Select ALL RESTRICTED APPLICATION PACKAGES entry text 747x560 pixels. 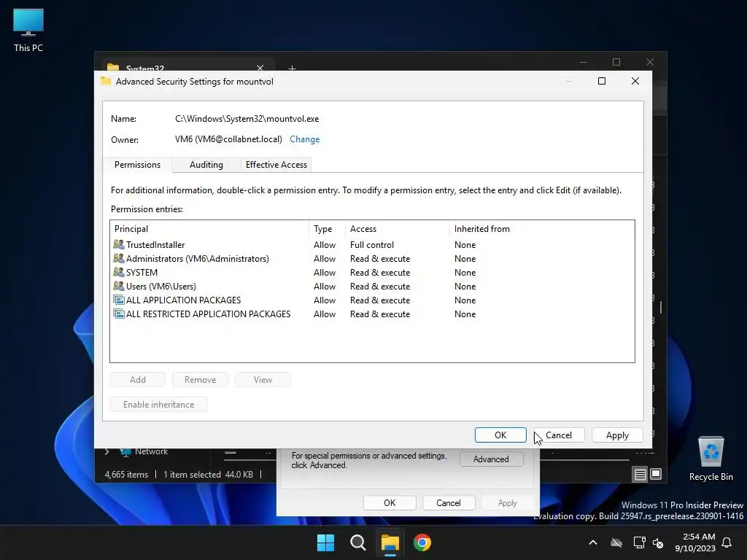(208, 314)
